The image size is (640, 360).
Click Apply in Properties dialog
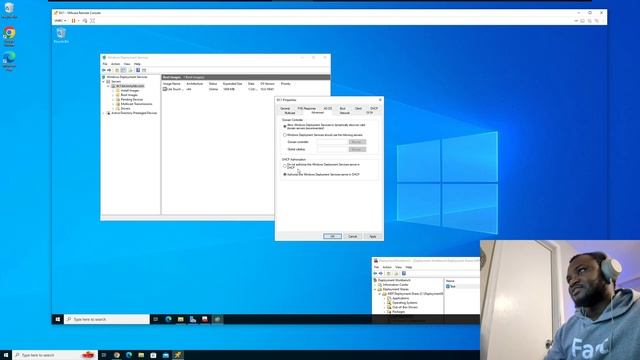(x=373, y=236)
